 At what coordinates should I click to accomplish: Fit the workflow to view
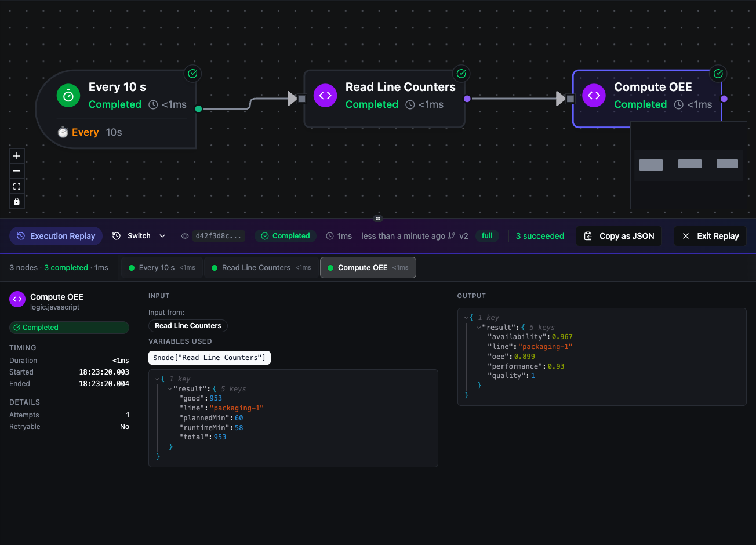17,186
